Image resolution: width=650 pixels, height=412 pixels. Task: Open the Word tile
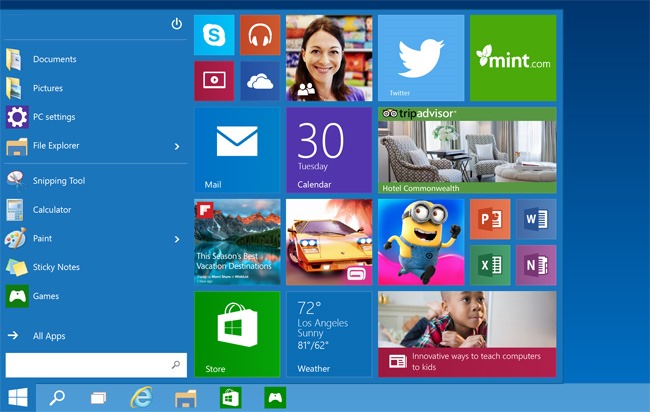(536, 219)
